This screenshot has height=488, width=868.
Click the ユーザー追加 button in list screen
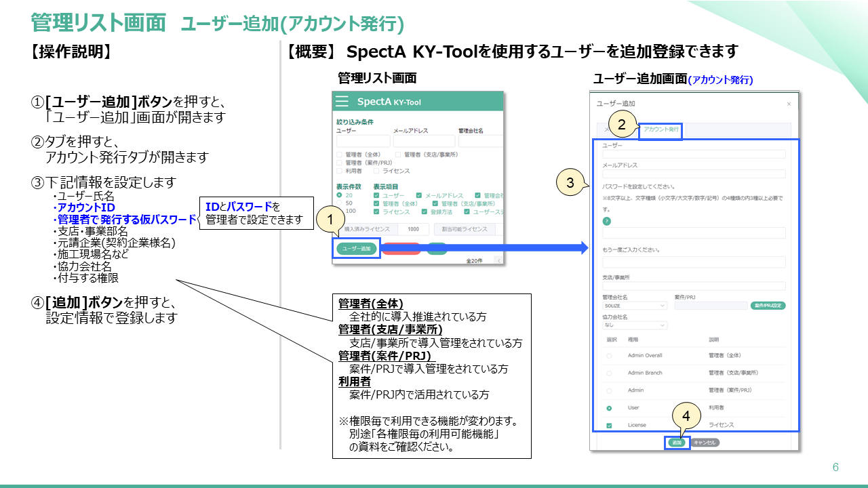pos(357,249)
